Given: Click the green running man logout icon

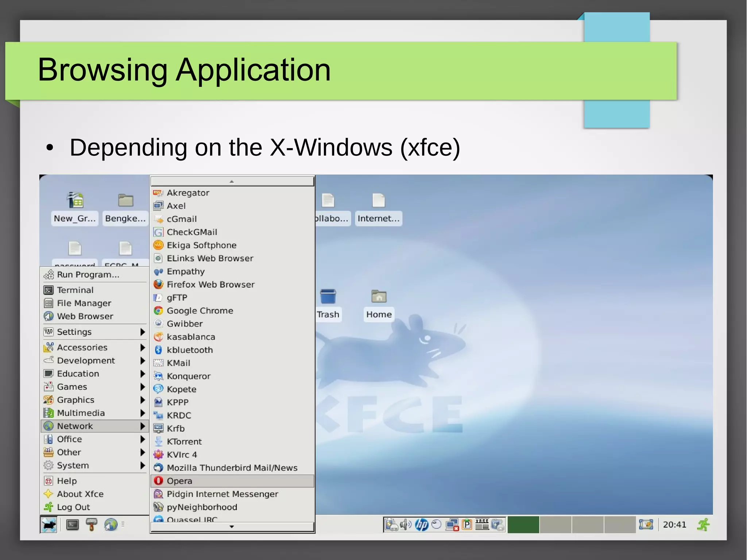Looking at the screenshot, I should [704, 525].
